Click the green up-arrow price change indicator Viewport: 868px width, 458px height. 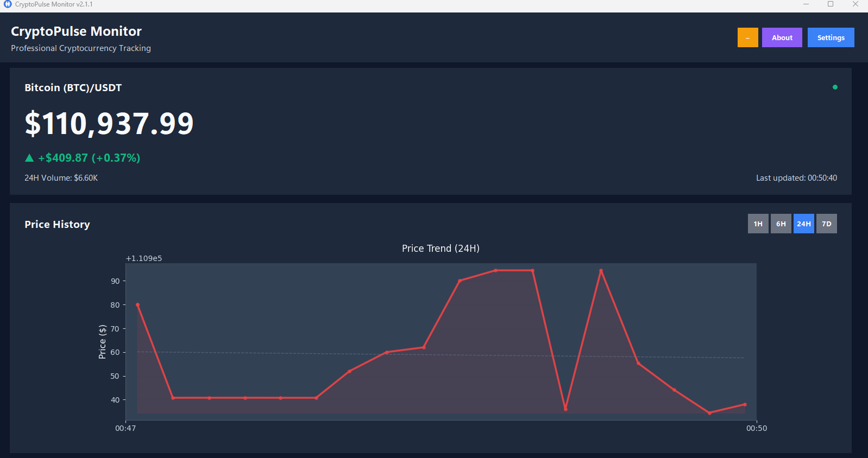tap(29, 158)
